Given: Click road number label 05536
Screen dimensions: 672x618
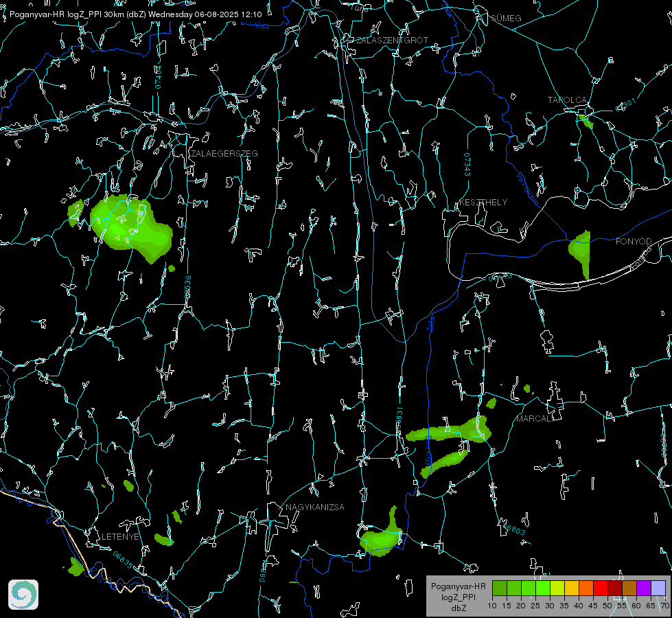Looking at the screenshot, I should tap(187, 287).
